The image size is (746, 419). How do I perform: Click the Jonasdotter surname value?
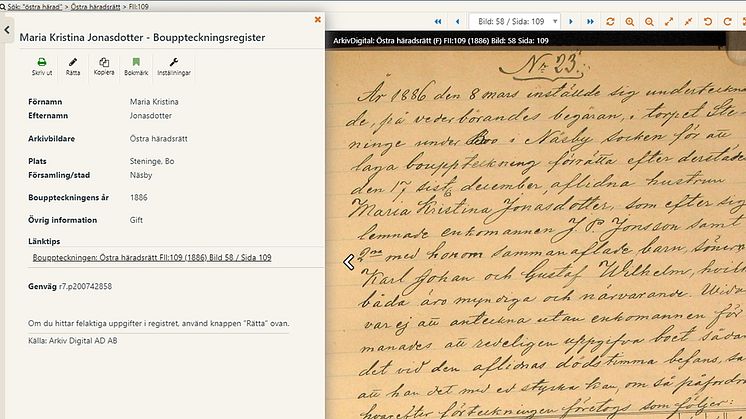coord(151,116)
